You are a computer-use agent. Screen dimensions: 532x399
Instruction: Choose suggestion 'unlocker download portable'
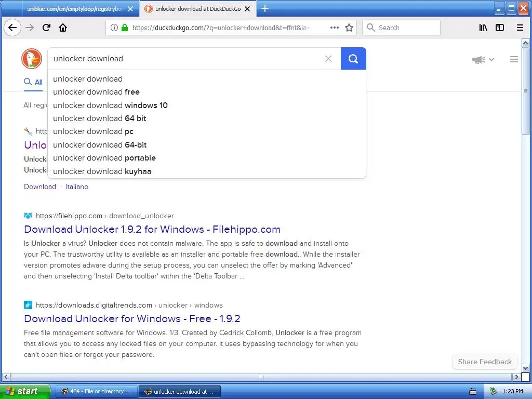[x=207, y=158]
